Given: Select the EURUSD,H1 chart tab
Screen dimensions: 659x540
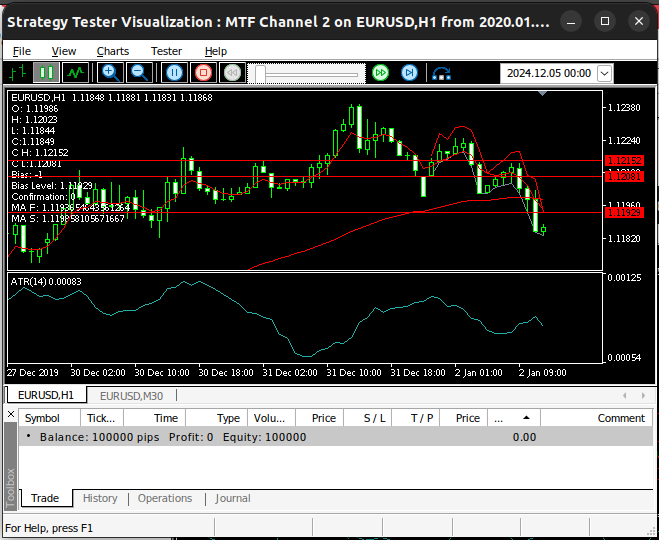Looking at the screenshot, I should 46,395.
